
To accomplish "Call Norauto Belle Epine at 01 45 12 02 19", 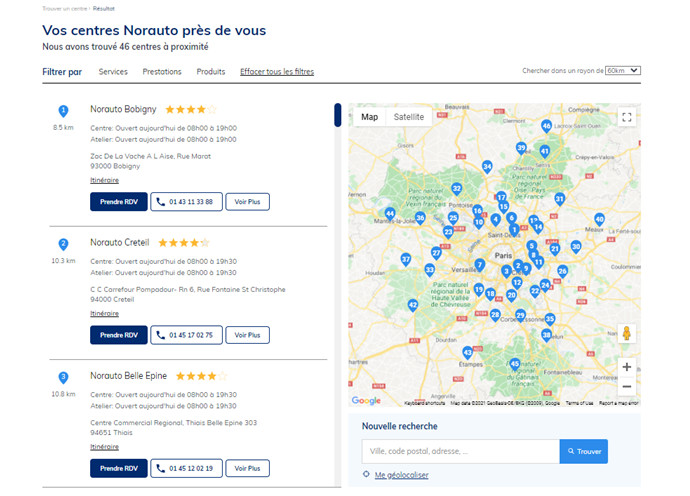I will click(187, 469).
